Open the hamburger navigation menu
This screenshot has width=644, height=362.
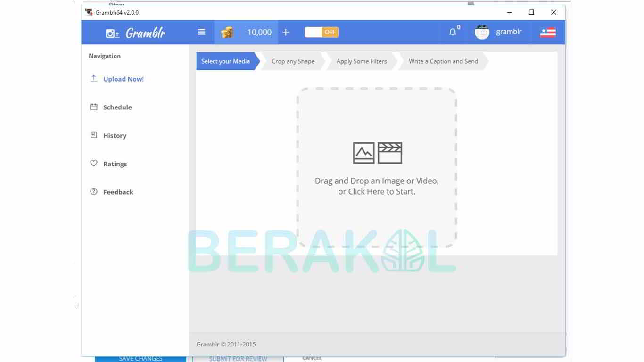(x=201, y=32)
